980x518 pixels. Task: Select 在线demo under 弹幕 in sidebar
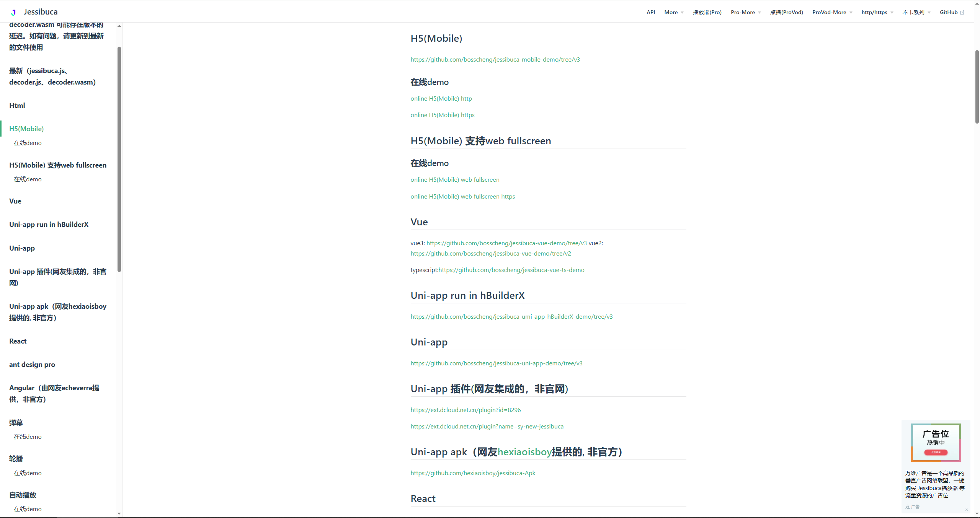point(27,436)
